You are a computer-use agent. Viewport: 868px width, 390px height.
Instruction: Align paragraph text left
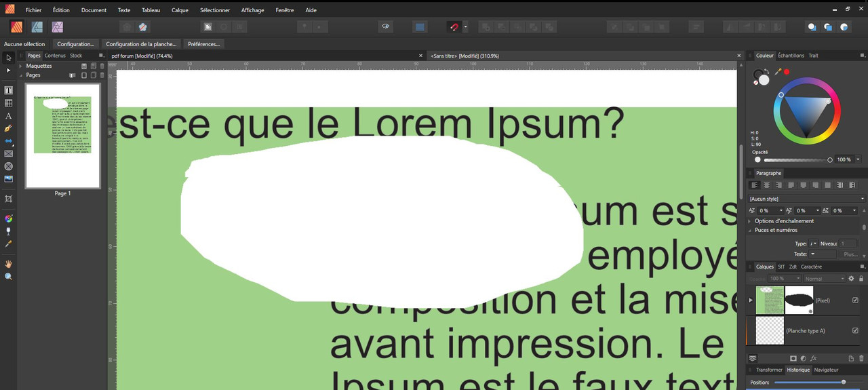coord(754,185)
